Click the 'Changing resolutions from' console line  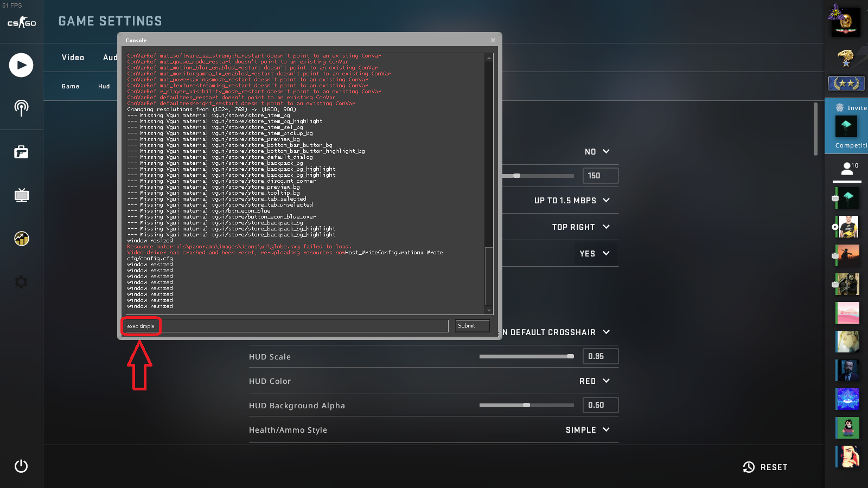point(212,110)
